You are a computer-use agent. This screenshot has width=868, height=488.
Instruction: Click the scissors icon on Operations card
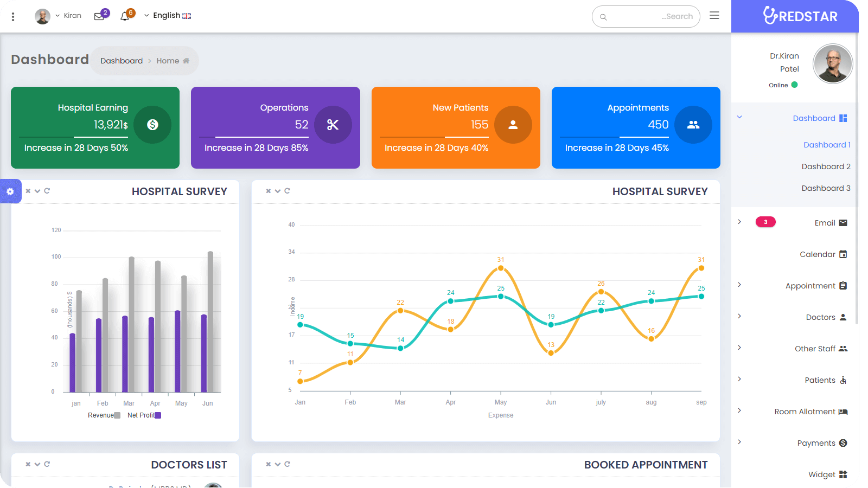click(x=333, y=125)
